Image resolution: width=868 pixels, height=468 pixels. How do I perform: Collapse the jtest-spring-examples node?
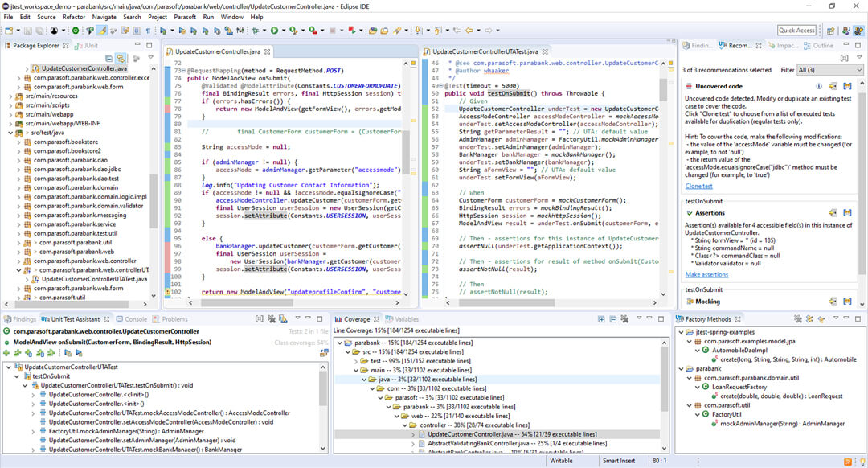coord(681,332)
